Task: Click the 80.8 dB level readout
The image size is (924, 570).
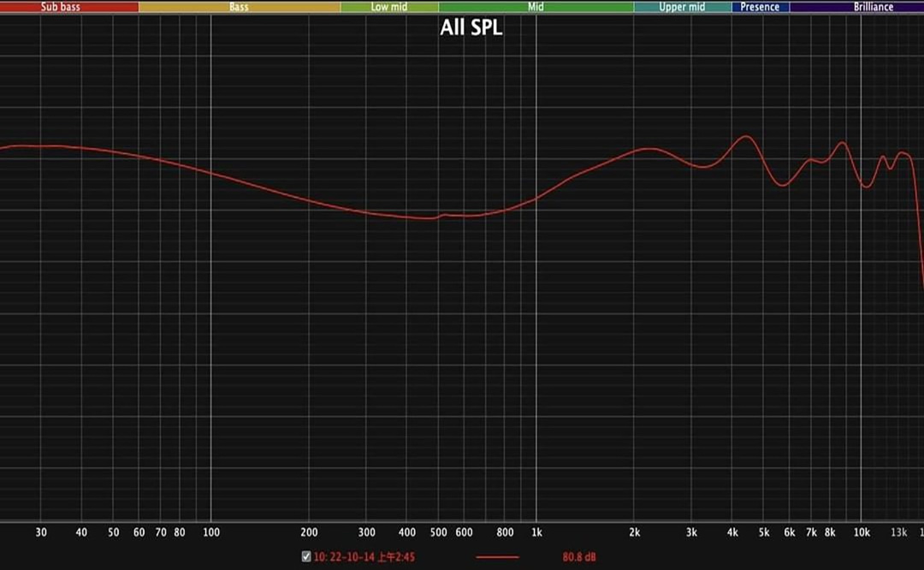Action: click(578, 557)
